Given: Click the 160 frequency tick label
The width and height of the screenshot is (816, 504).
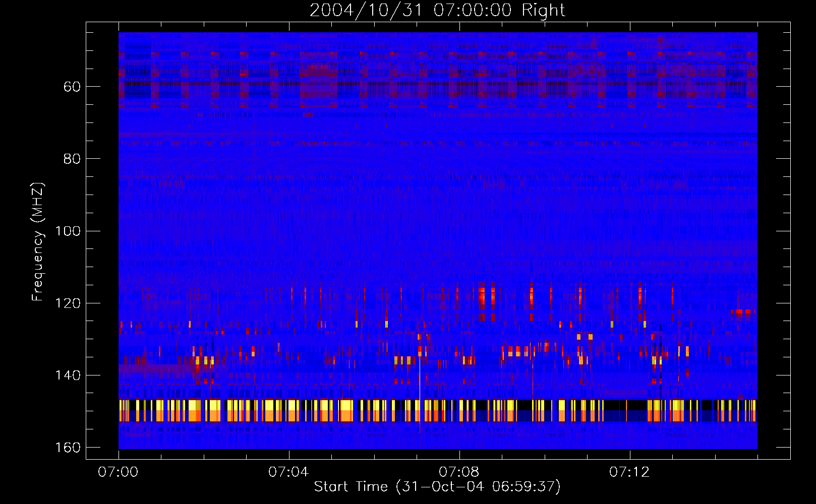Looking at the screenshot, I should coord(68,447).
